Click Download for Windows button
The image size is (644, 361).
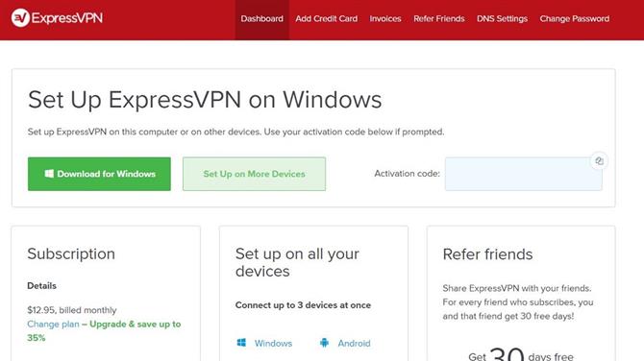99,174
